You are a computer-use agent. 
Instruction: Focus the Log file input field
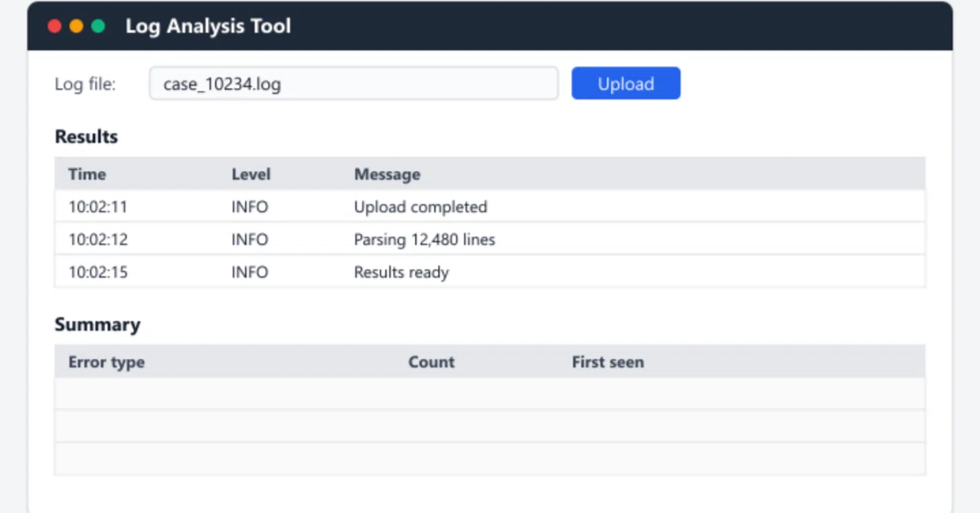(354, 83)
